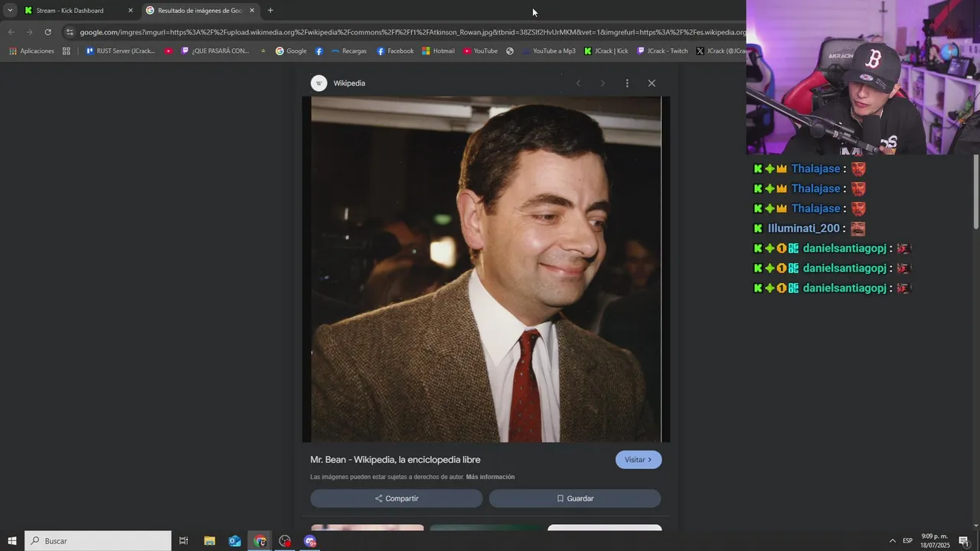The height and width of the screenshot is (551, 980).
Task: Click the Visitar button
Action: (639, 460)
